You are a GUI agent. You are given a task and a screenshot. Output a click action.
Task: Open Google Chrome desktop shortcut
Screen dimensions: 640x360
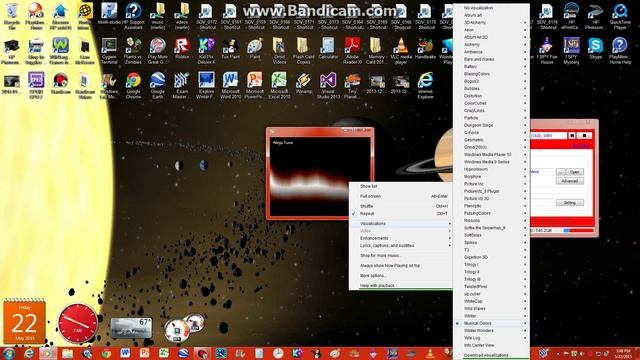pyautogui.click(x=133, y=86)
